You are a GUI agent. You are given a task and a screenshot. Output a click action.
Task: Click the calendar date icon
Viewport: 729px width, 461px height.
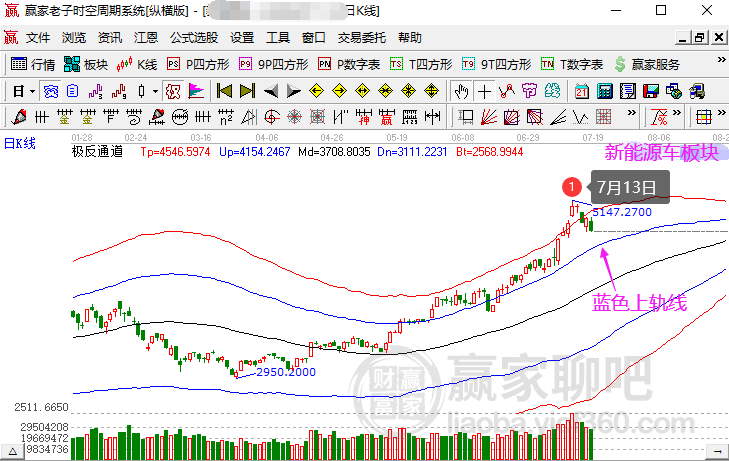point(582,91)
